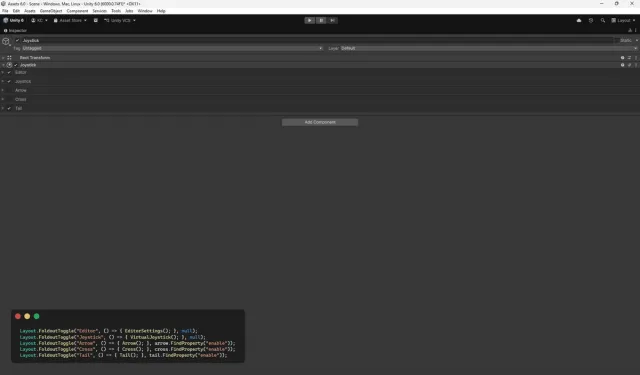This screenshot has height=375, width=640.
Task: Click the Arrow foldout label
Action: 20,91
